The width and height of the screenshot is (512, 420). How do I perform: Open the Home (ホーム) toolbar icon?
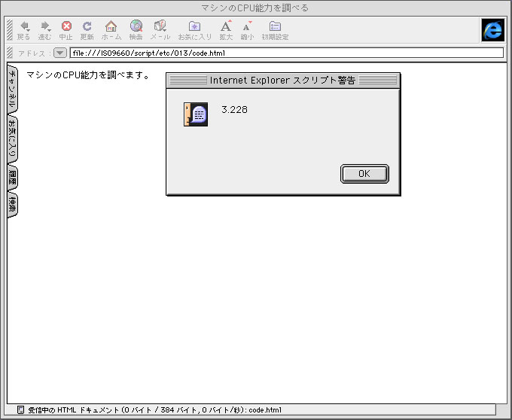[x=111, y=26]
